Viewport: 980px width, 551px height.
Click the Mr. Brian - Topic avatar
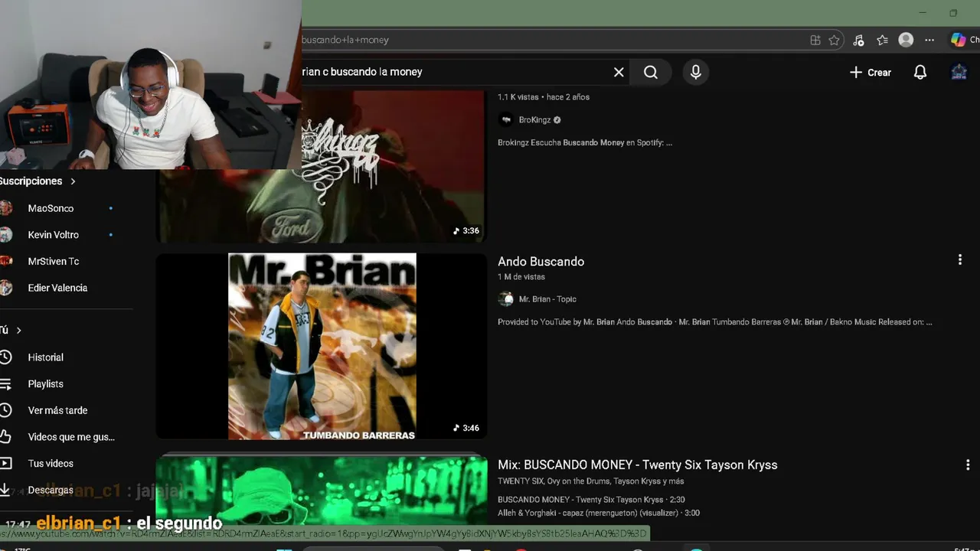pos(506,299)
